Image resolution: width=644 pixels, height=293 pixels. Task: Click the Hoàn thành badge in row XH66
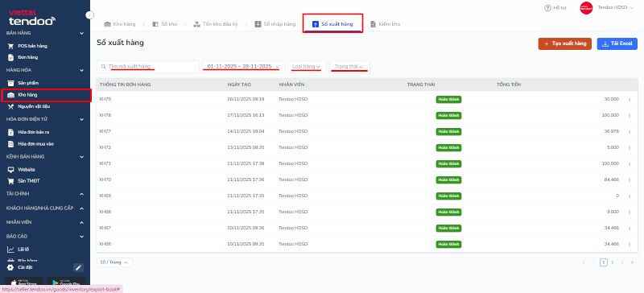coord(448,244)
